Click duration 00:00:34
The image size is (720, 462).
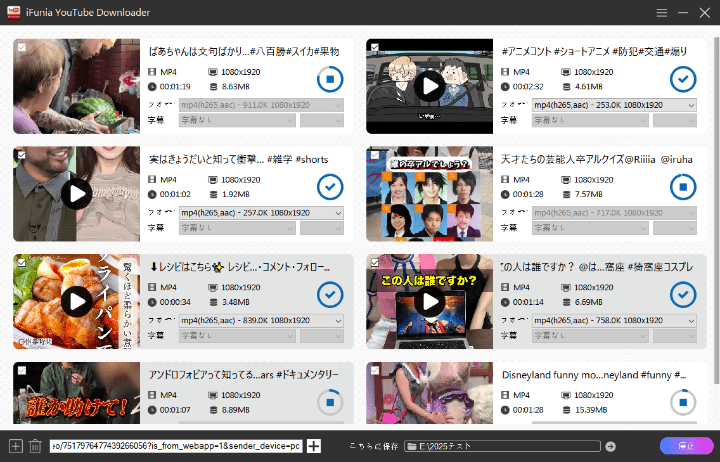click(x=175, y=302)
